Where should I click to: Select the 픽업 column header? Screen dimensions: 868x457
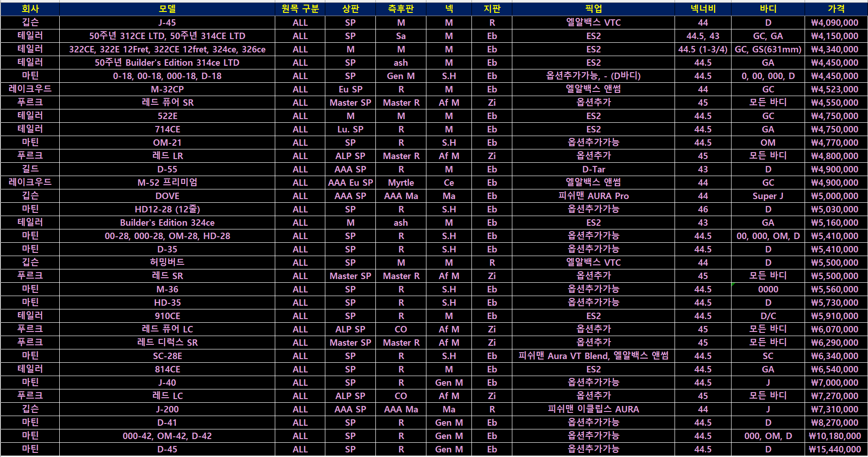[x=593, y=9]
